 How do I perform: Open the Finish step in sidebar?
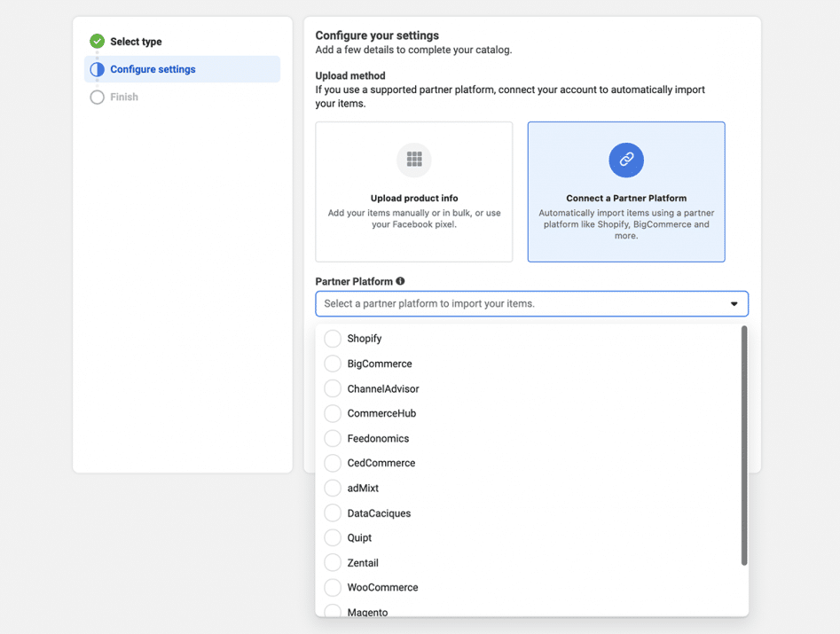(124, 98)
